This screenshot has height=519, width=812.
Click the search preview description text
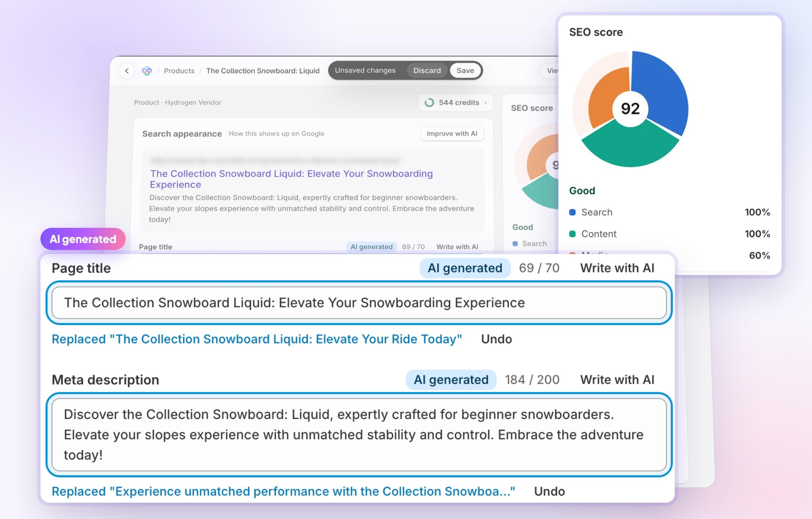311,208
